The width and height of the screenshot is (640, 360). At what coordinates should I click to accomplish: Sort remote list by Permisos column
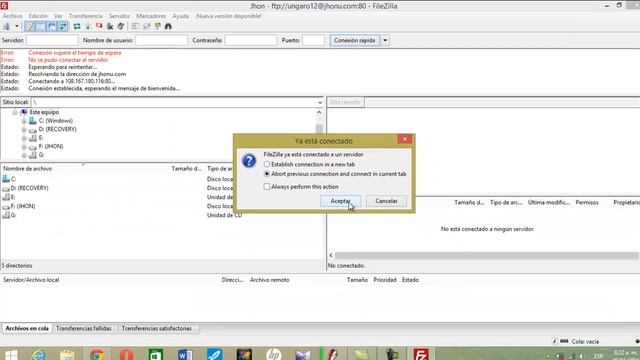click(587, 202)
